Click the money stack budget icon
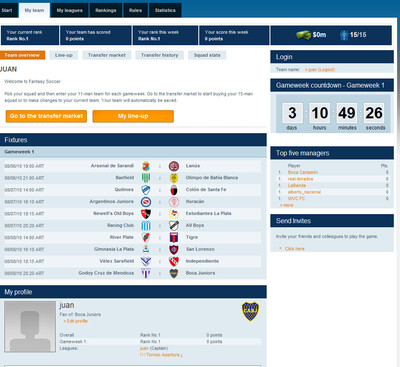The width and height of the screenshot is (400, 367). pos(304,35)
